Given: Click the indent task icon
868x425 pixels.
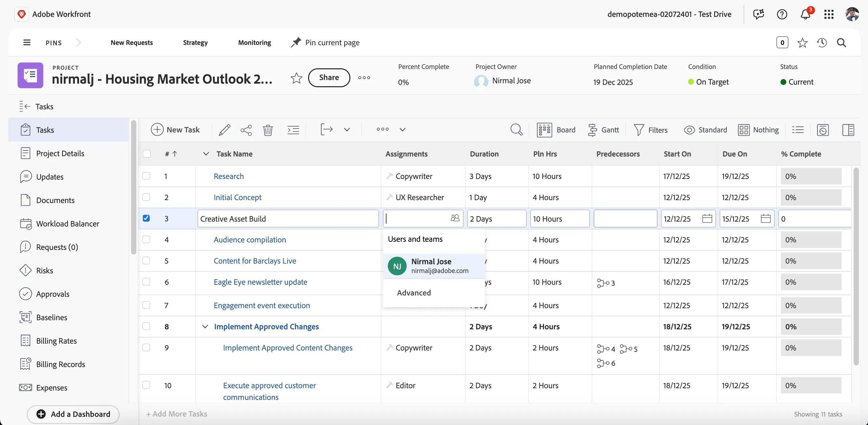Looking at the screenshot, I should pos(293,130).
